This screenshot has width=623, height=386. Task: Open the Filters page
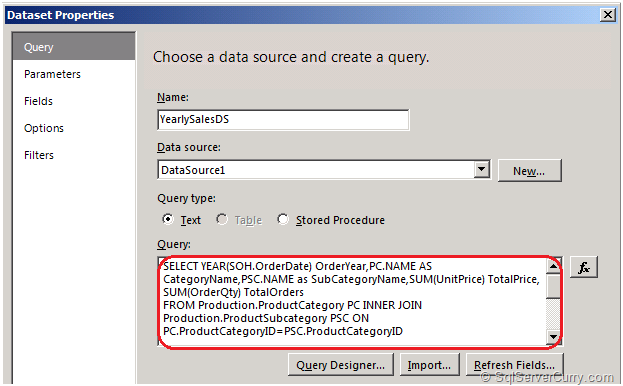39,155
